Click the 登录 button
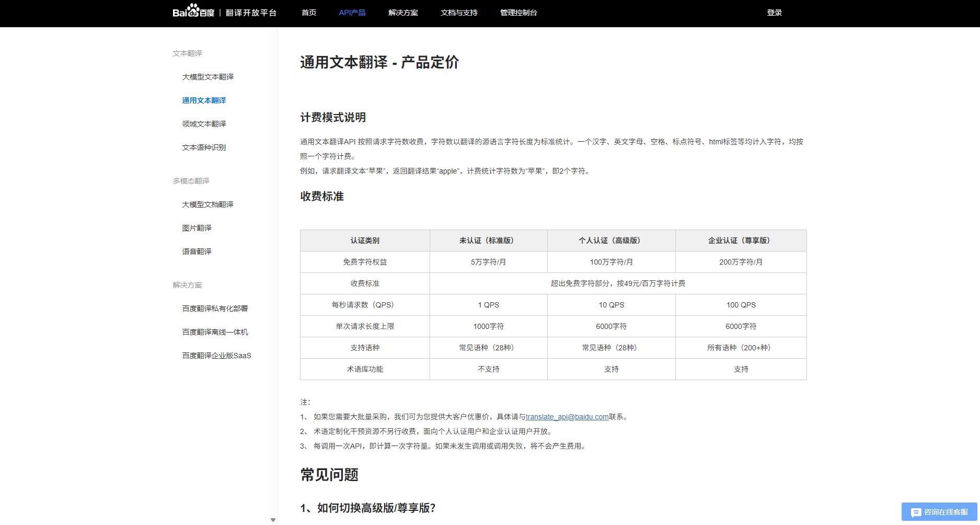 (x=774, y=12)
